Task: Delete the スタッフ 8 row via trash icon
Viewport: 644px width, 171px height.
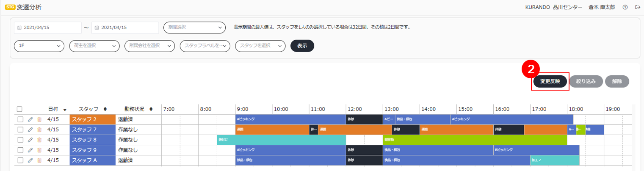Action: tap(39, 140)
